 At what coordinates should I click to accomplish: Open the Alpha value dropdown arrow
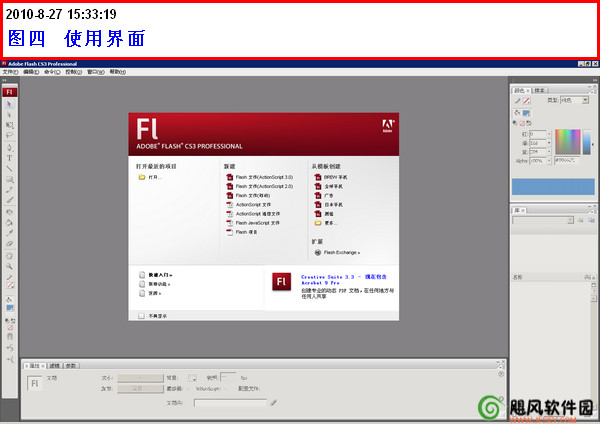[549, 161]
